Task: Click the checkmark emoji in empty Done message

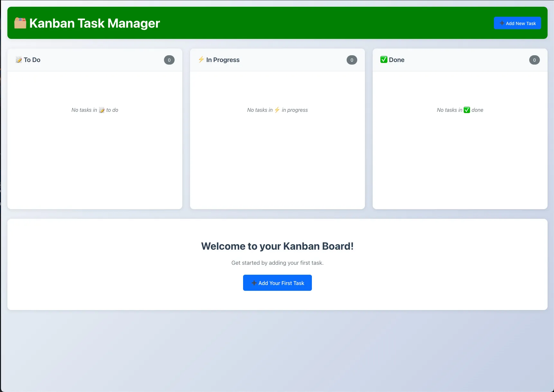Action: [x=467, y=110]
